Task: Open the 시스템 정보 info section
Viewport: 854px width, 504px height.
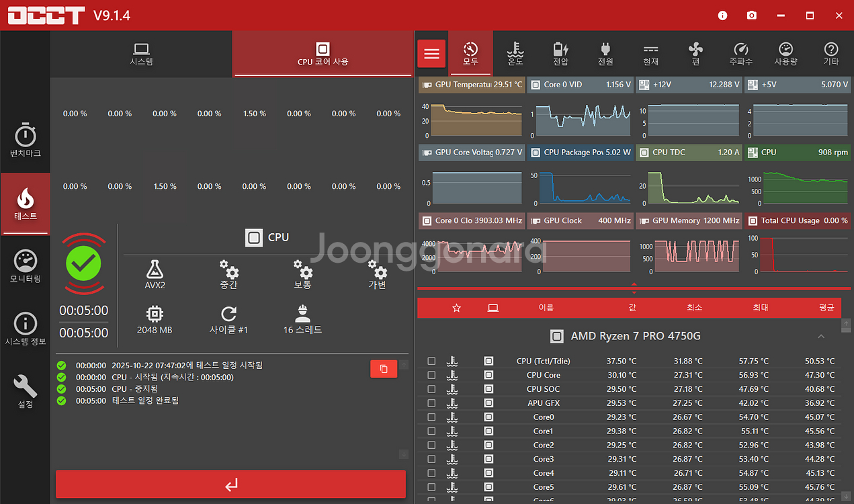Action: [26, 329]
